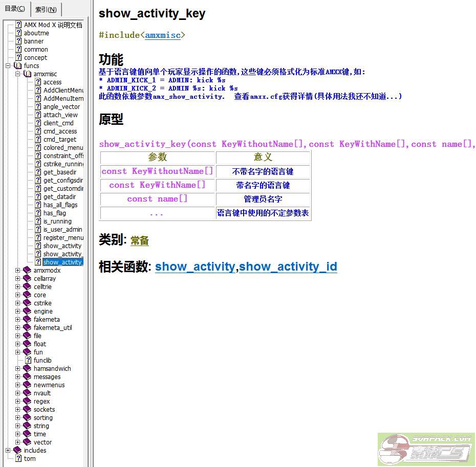The height and width of the screenshot is (467, 476).
Task: Click the client_cmd question-mark page icon
Action: pyautogui.click(x=37, y=123)
